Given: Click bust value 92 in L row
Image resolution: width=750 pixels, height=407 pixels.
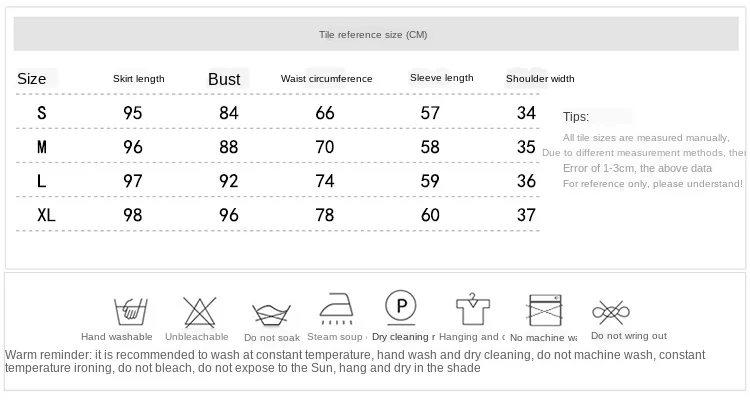Looking at the screenshot, I should (x=229, y=181).
